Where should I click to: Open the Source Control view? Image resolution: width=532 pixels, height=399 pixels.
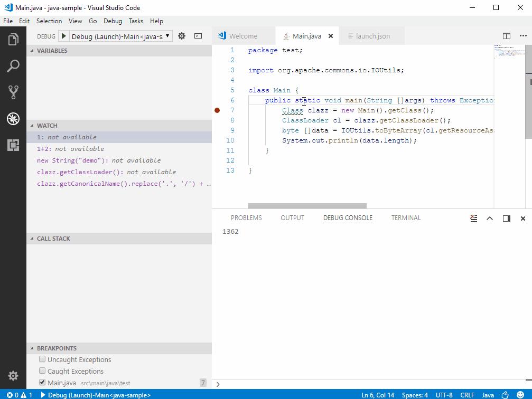coord(13,92)
